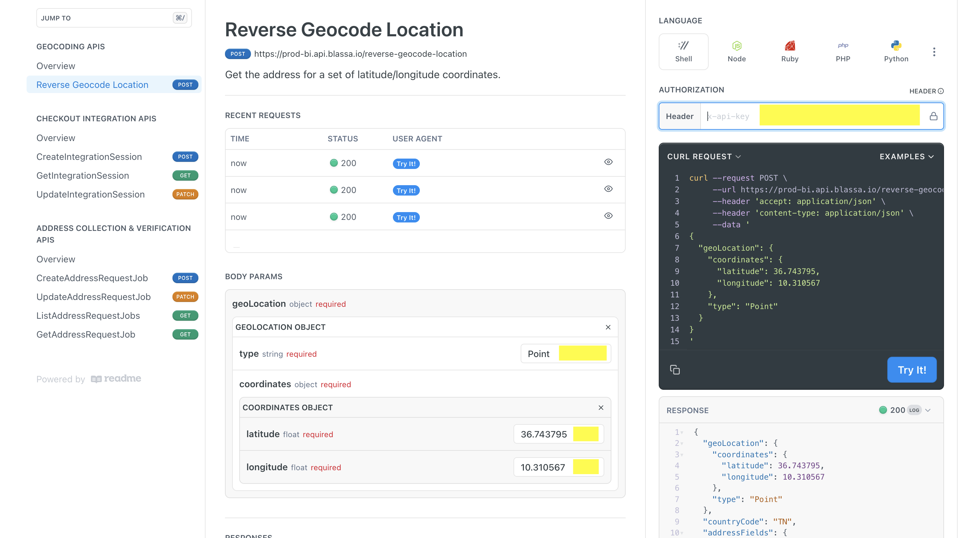The height and width of the screenshot is (538, 980).
Task: Click the HEADER info icon
Action: click(x=941, y=91)
